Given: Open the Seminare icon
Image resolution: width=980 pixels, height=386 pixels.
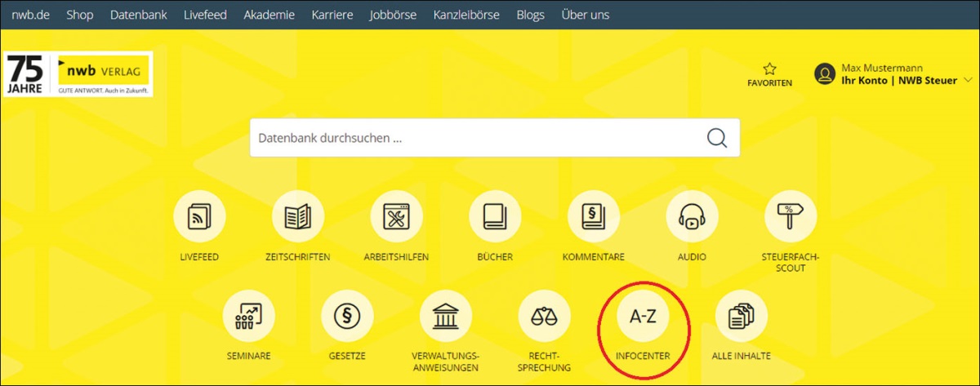Looking at the screenshot, I should click(249, 315).
